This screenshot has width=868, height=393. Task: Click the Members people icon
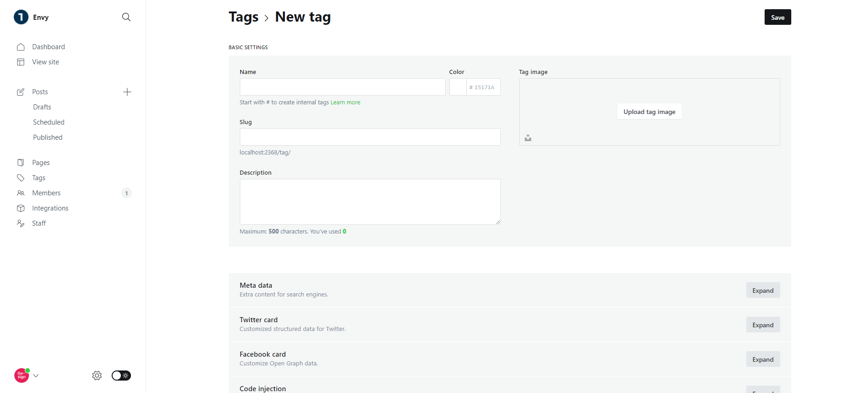(x=21, y=193)
